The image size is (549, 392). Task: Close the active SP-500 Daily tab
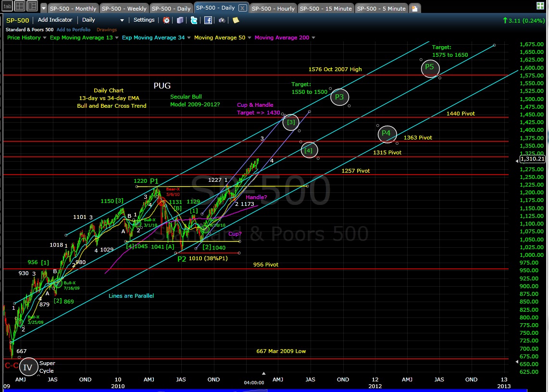tap(242, 8)
